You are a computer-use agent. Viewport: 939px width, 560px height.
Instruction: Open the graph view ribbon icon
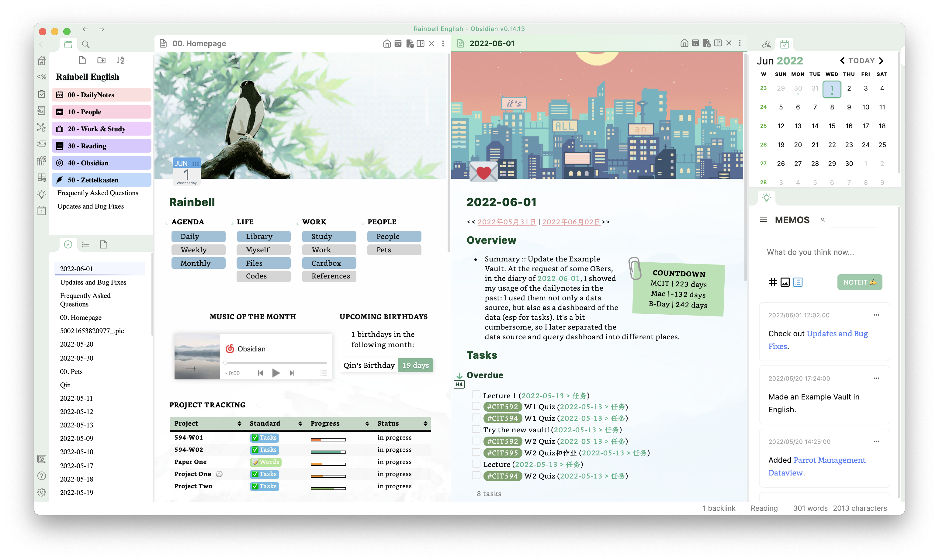tap(42, 127)
